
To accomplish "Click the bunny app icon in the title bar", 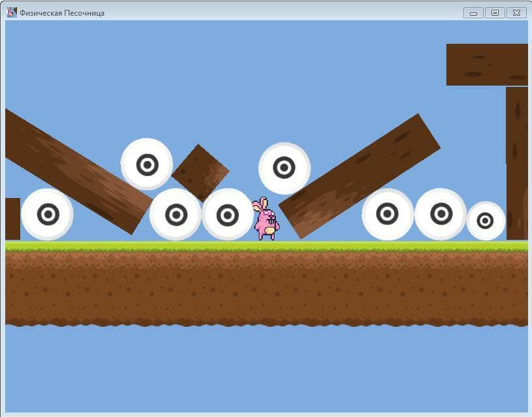I will 12,12.
